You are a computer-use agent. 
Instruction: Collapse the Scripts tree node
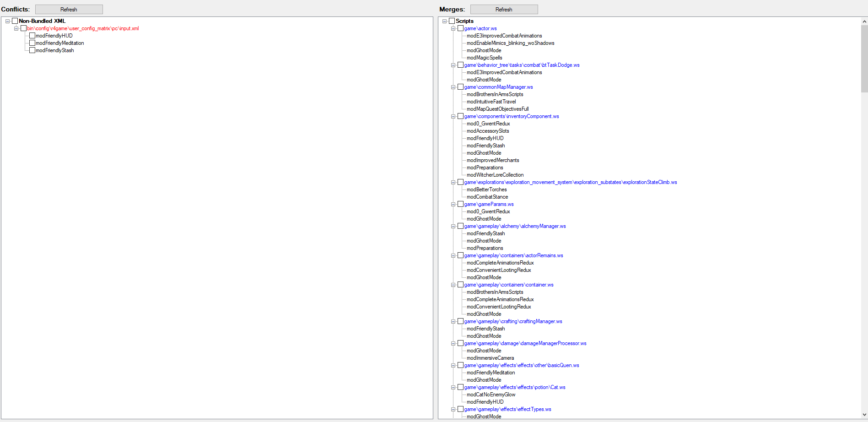[445, 21]
